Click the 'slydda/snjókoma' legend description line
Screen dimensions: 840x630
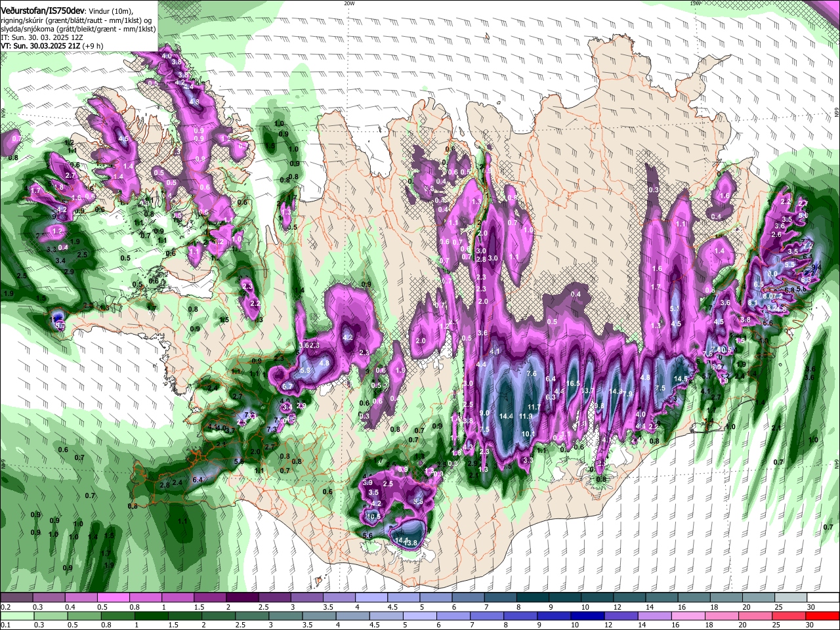pos(77,30)
